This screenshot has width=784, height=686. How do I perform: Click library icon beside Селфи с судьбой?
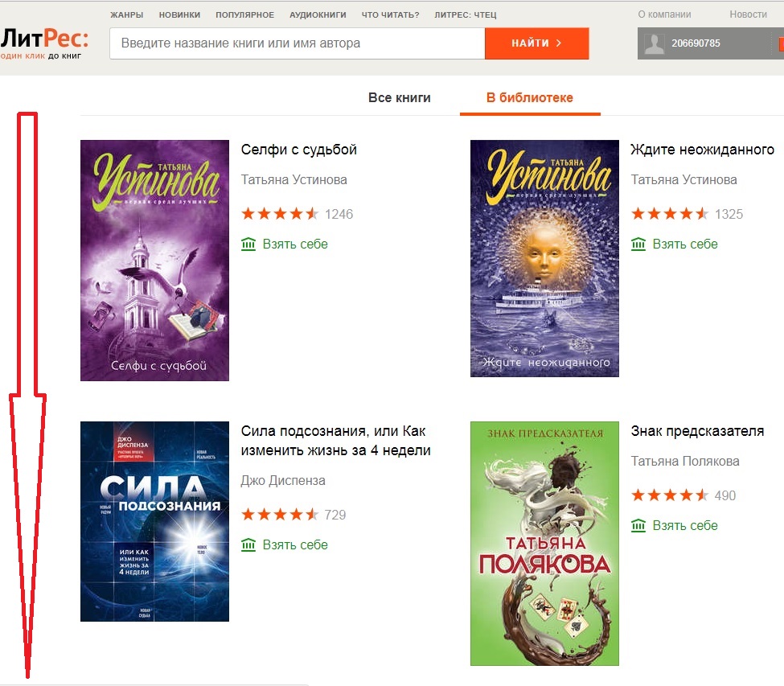pos(248,244)
